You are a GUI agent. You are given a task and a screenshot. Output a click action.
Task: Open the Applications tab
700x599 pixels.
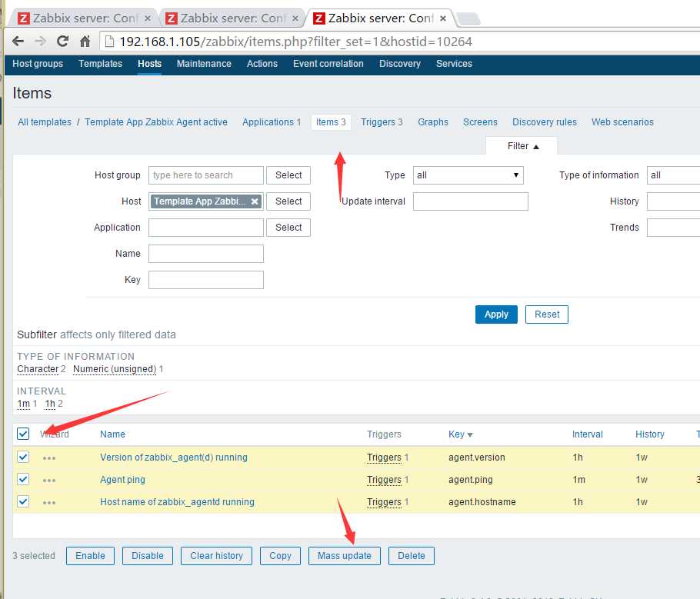pyautogui.click(x=272, y=121)
